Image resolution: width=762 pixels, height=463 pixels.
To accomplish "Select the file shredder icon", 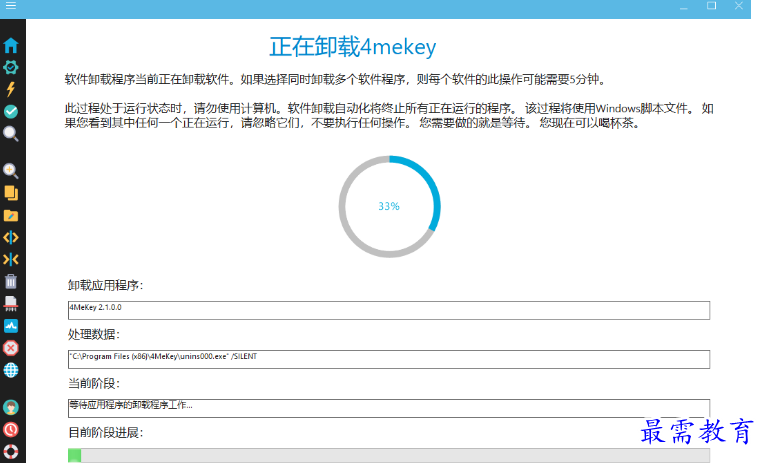I will (11, 304).
